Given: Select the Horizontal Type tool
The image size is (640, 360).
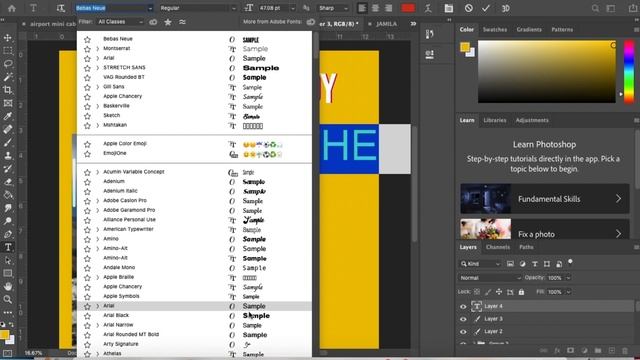Looking at the screenshot, I should 8,247.
